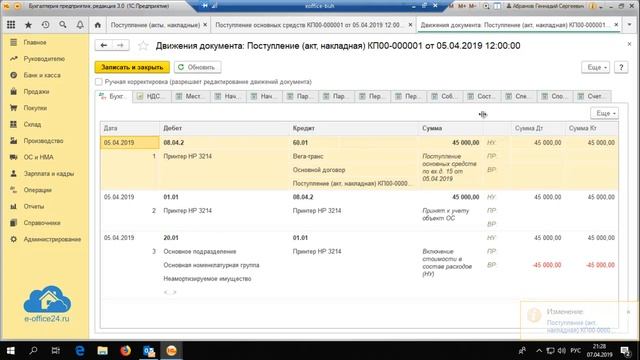Add document to favorites with star
Screen dimensions: 640x360
[143, 46]
